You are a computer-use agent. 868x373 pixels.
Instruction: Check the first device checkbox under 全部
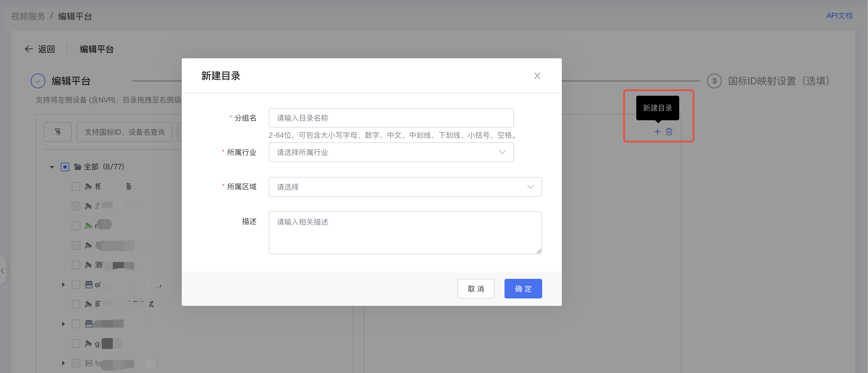[x=76, y=186]
